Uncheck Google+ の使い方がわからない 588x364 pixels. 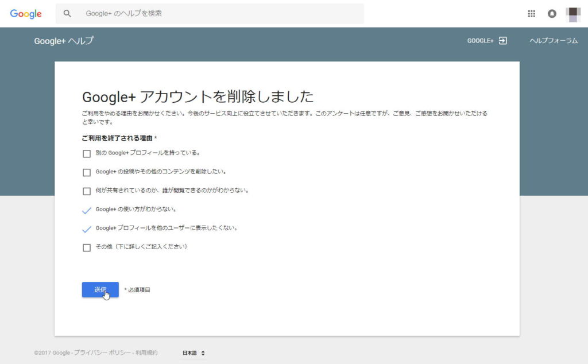pyautogui.click(x=87, y=210)
